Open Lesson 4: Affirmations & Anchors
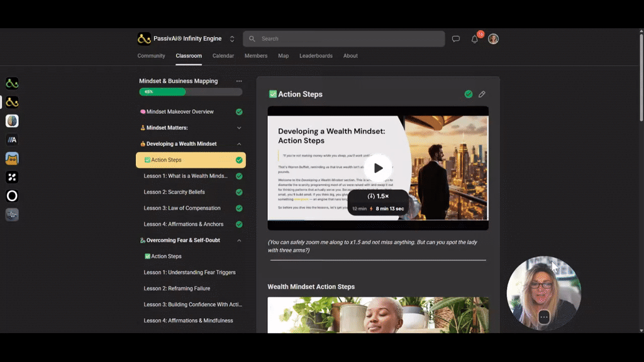 click(x=184, y=224)
